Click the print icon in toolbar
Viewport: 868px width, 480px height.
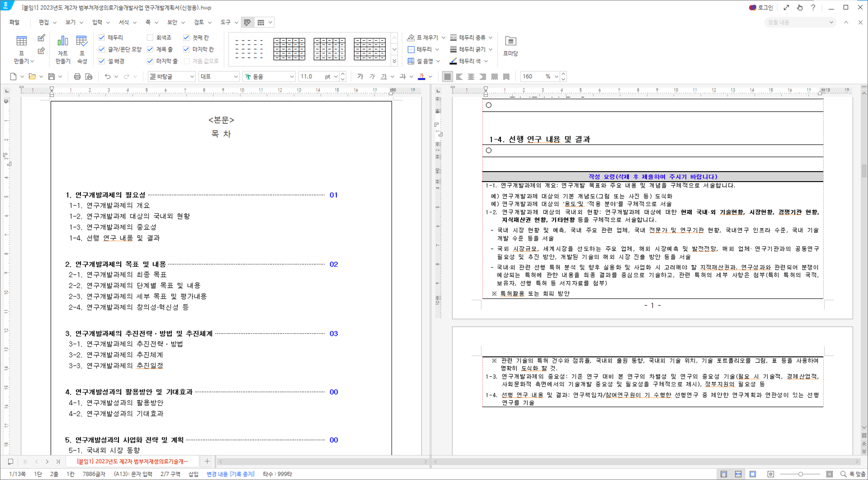[x=77, y=77]
